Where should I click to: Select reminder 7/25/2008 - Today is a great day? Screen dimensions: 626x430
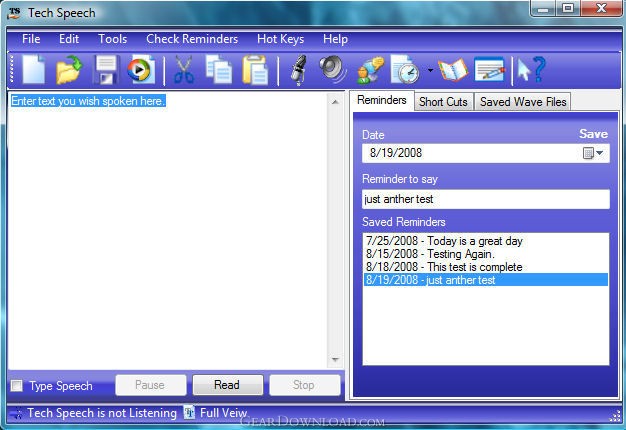(485, 241)
